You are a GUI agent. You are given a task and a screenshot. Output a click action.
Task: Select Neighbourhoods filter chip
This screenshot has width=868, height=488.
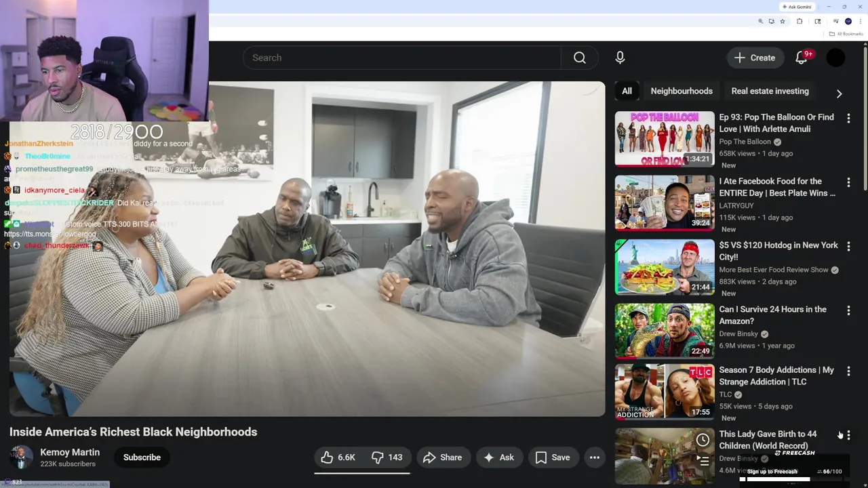click(x=682, y=91)
